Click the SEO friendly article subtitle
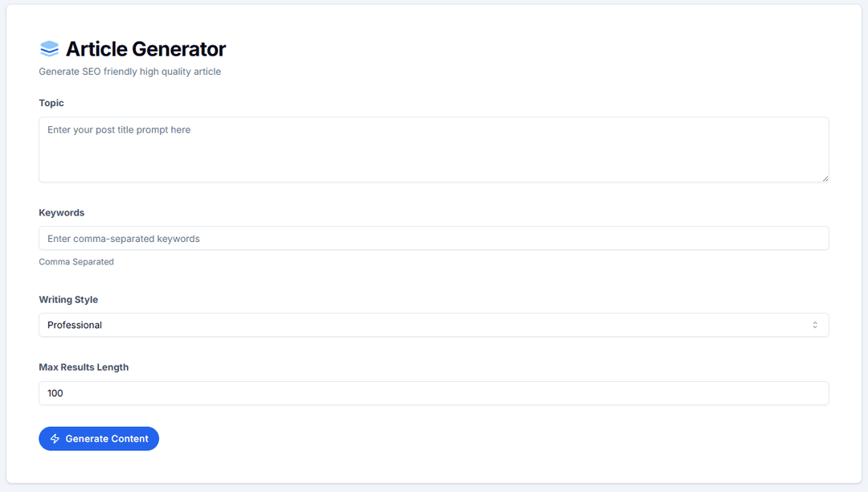The width and height of the screenshot is (868, 492). [x=129, y=72]
